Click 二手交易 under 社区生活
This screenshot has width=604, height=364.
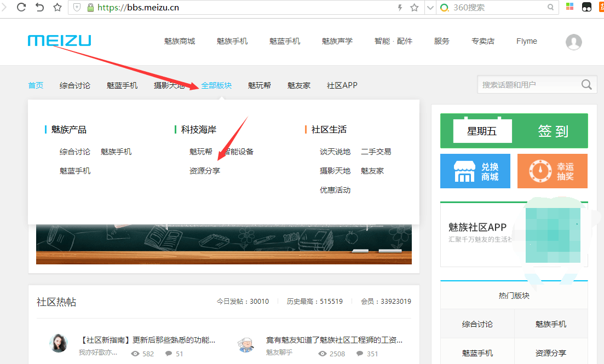(376, 152)
